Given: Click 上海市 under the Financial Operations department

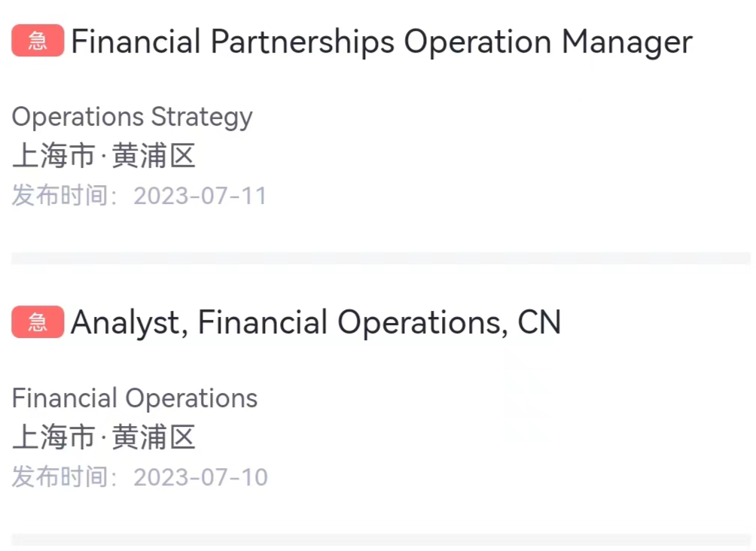Looking at the screenshot, I should [53, 437].
